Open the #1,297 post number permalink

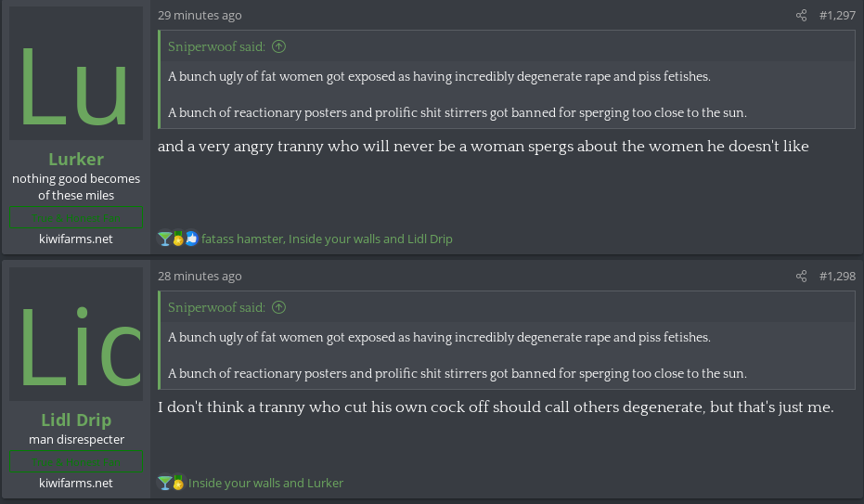point(837,16)
